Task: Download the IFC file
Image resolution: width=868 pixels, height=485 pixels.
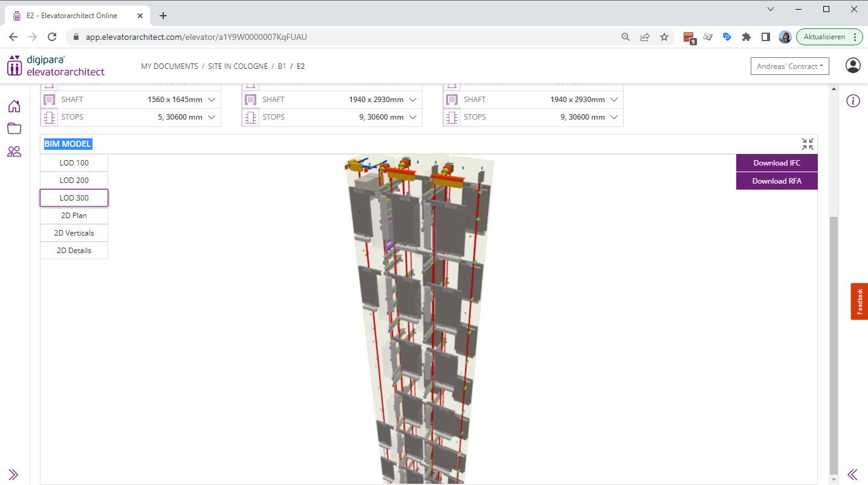Action: pos(776,162)
